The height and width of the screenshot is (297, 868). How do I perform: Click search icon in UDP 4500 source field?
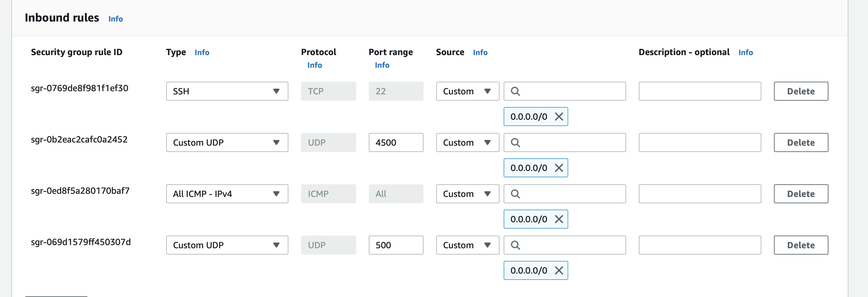coord(515,142)
